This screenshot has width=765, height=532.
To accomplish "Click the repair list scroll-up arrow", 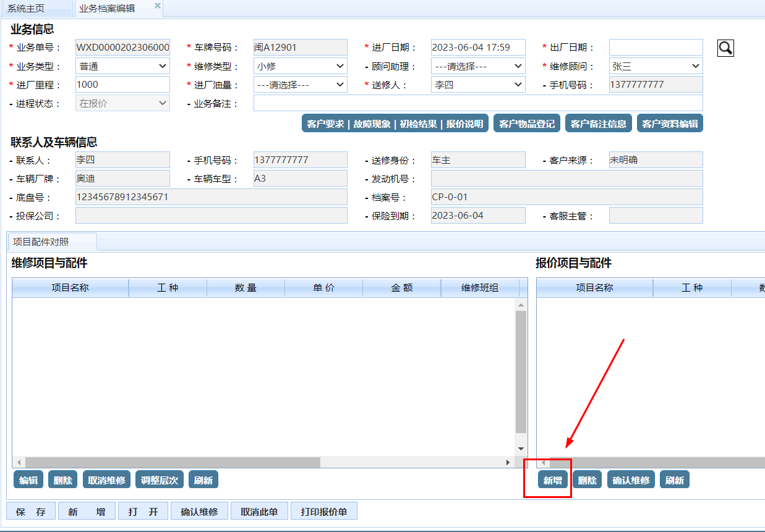I will 521,305.
